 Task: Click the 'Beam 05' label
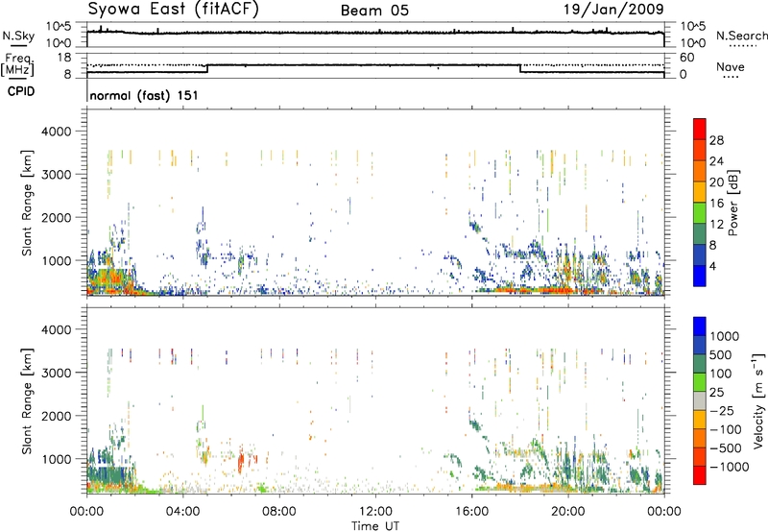[374, 11]
